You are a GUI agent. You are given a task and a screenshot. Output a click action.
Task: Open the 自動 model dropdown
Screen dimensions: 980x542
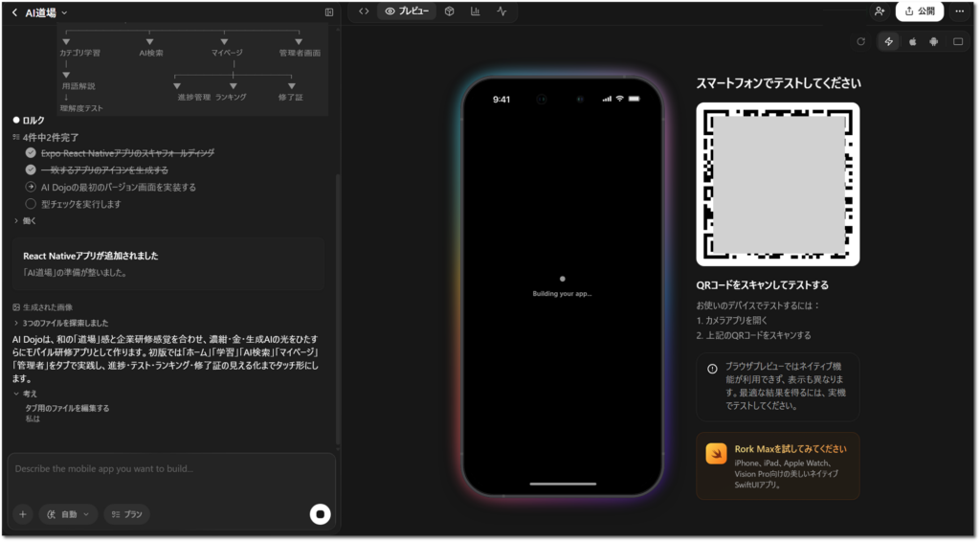click(68, 514)
